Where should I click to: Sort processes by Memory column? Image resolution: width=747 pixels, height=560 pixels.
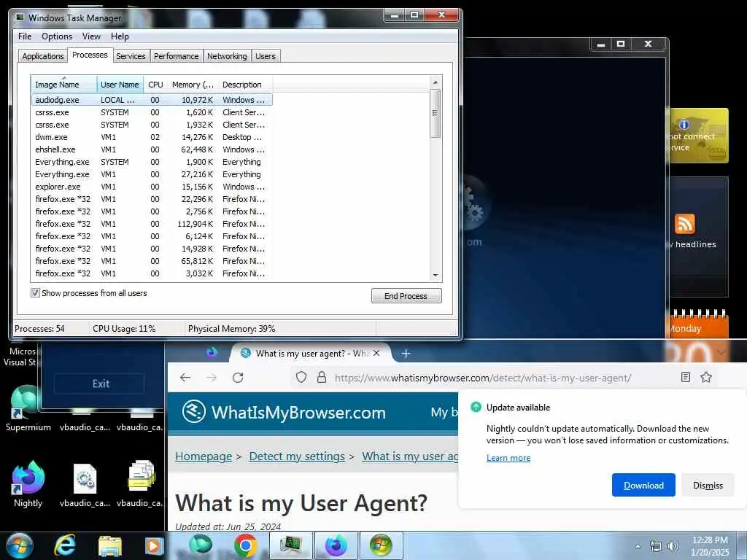tap(193, 85)
